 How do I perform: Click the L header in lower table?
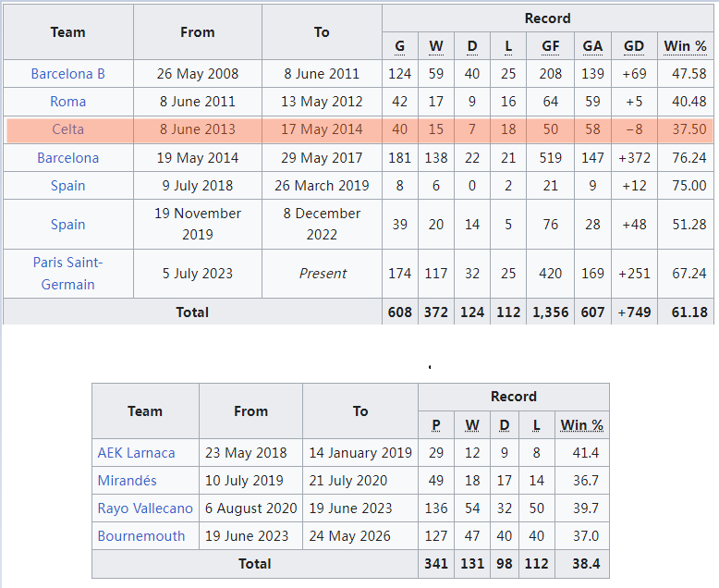coord(537,425)
